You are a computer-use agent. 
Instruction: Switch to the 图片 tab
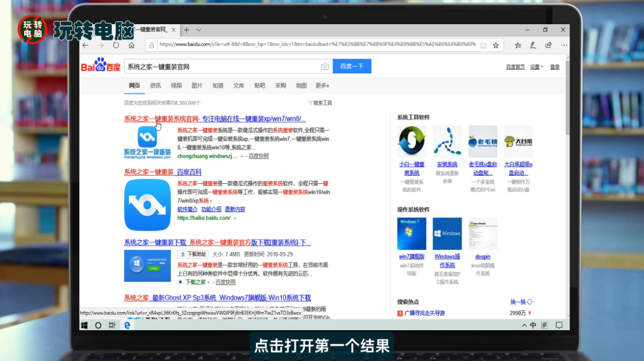(x=197, y=85)
